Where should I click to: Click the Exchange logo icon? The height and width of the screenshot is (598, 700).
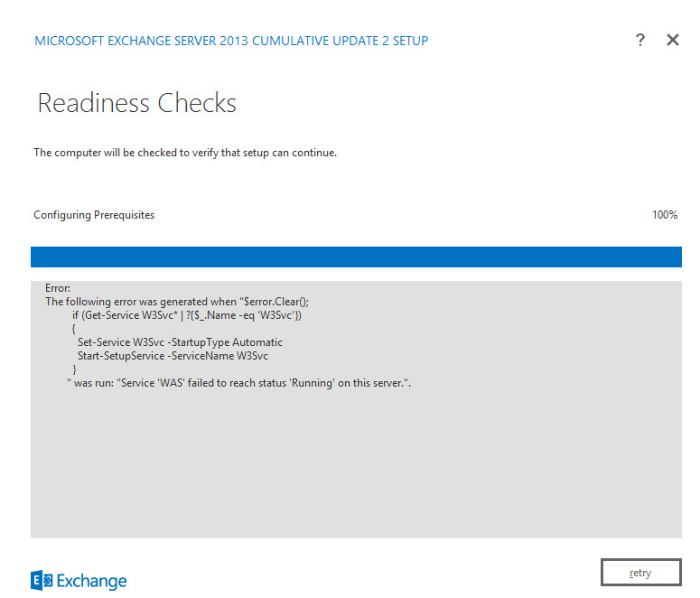pos(42,580)
